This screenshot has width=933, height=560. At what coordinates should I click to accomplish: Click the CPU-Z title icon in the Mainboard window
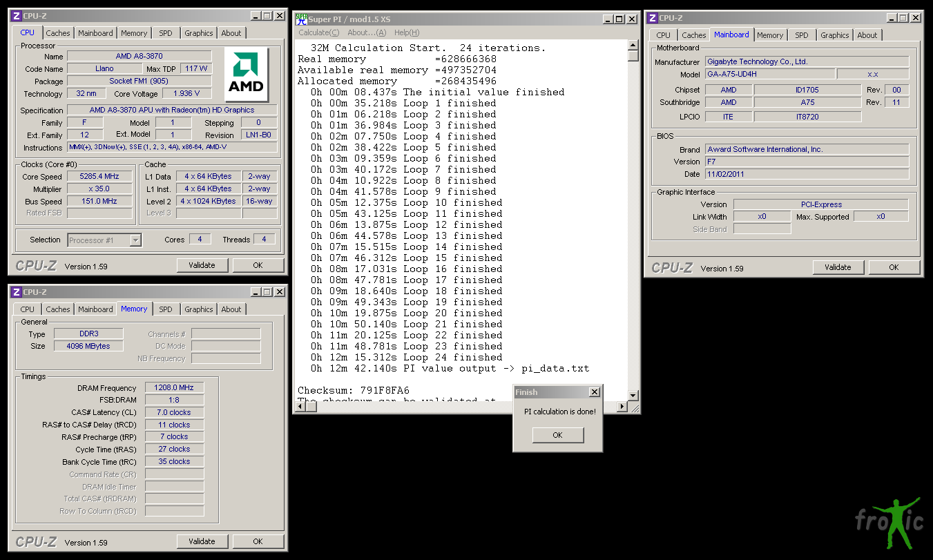point(652,18)
